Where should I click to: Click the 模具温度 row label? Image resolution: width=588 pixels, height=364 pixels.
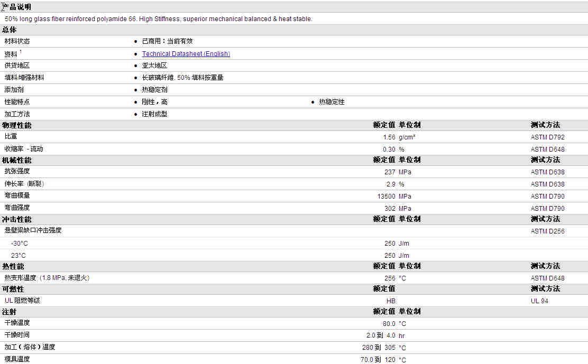click(x=17, y=359)
